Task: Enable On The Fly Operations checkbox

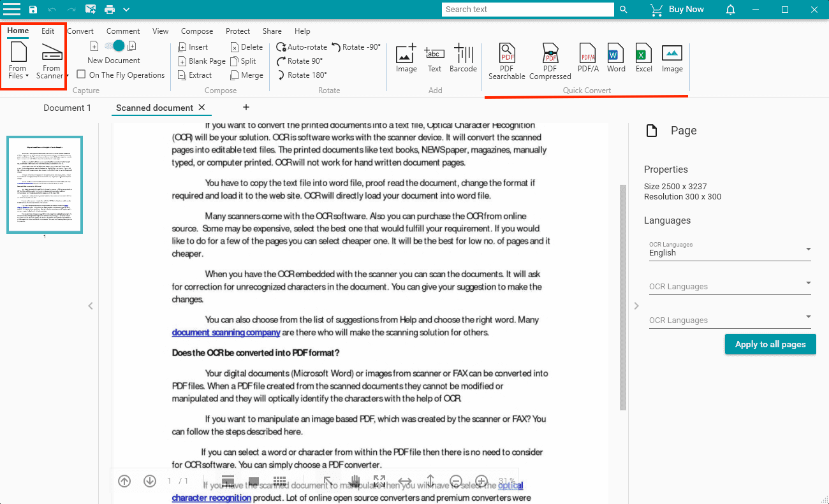Action: click(x=81, y=75)
